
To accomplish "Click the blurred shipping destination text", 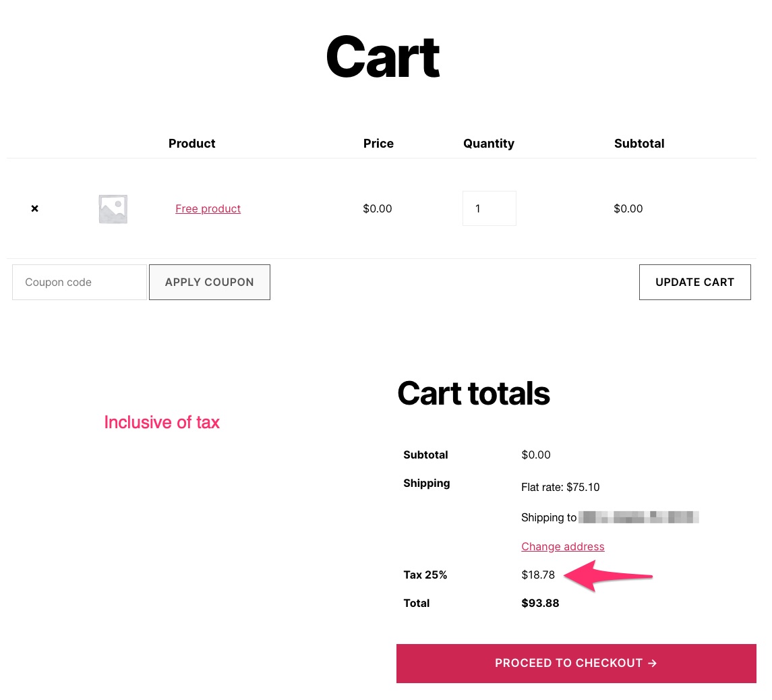I will (x=638, y=517).
